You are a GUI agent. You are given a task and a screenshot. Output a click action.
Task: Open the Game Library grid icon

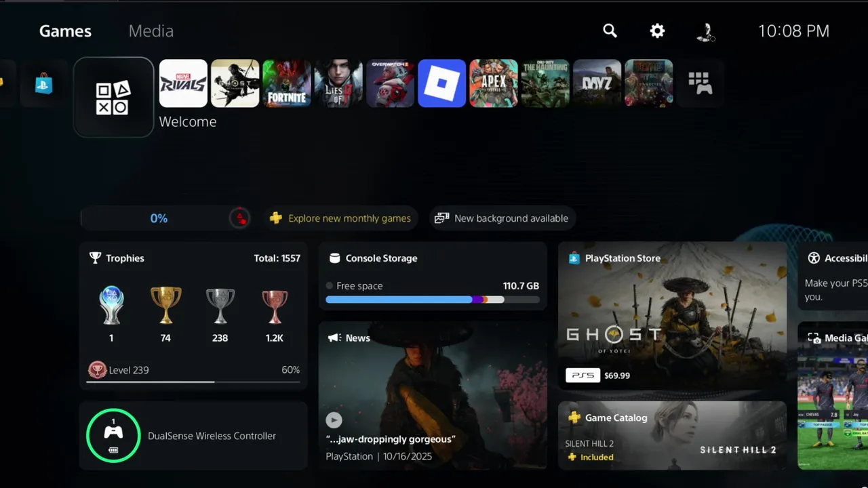pyautogui.click(x=700, y=83)
